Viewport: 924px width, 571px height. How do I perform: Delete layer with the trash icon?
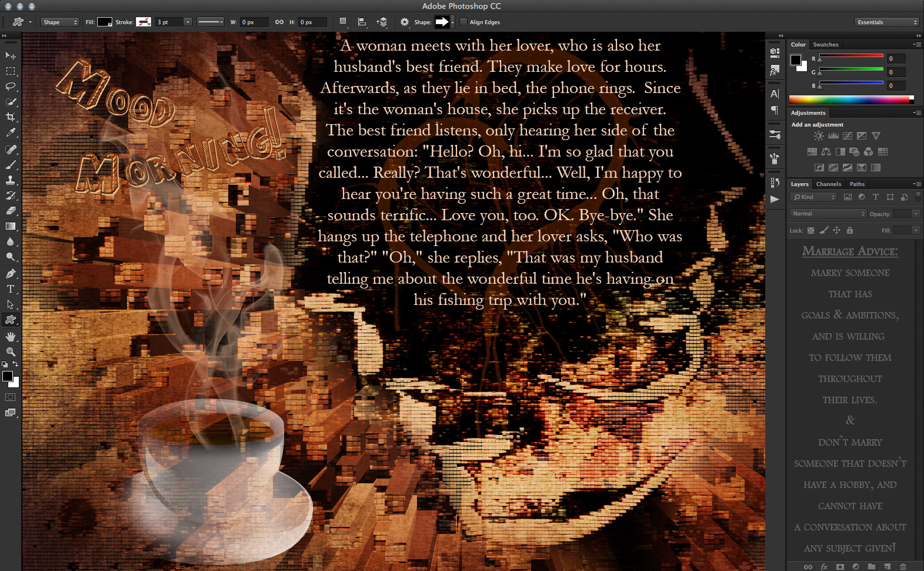pyautogui.click(x=903, y=566)
